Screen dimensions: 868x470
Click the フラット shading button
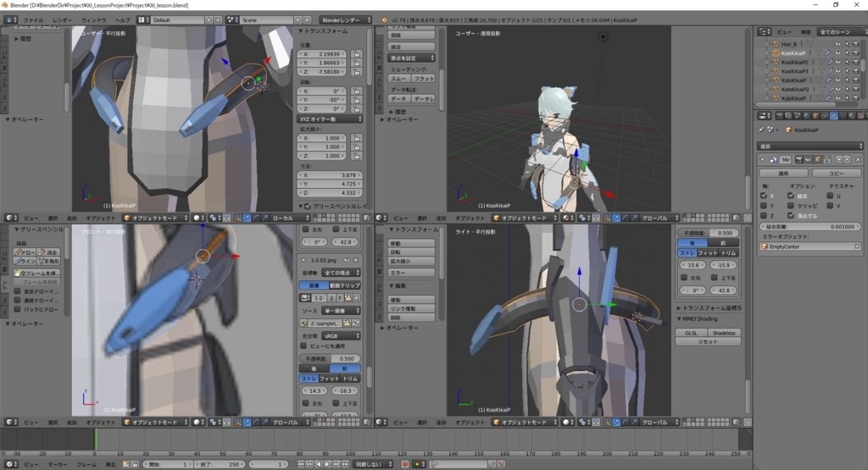coord(424,79)
